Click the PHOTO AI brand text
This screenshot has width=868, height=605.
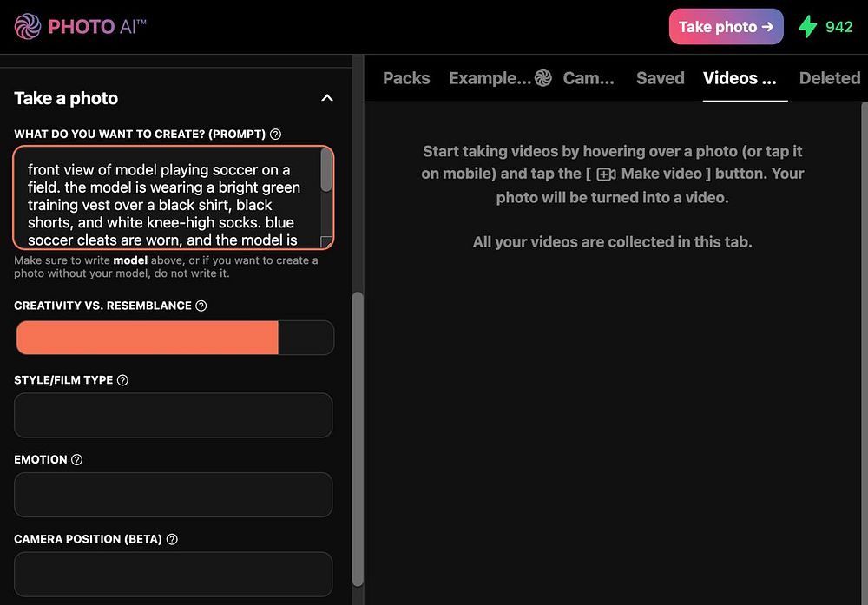97,27
